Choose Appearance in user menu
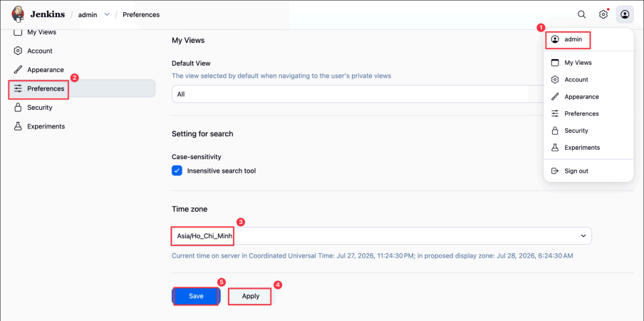Viewport: 644px width, 321px height. coord(588,96)
